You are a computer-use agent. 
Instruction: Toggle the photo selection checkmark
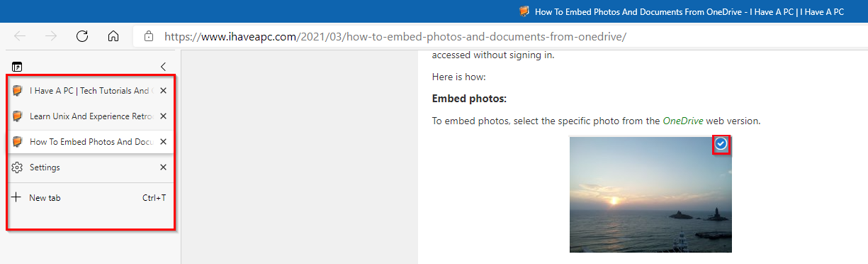click(x=721, y=144)
